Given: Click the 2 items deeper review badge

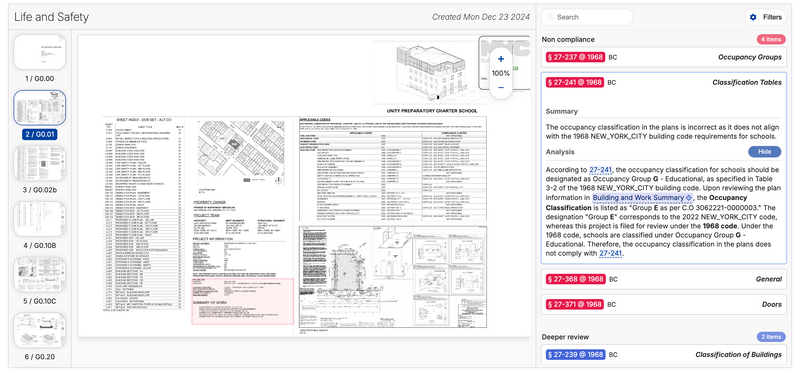Looking at the screenshot, I should (771, 337).
